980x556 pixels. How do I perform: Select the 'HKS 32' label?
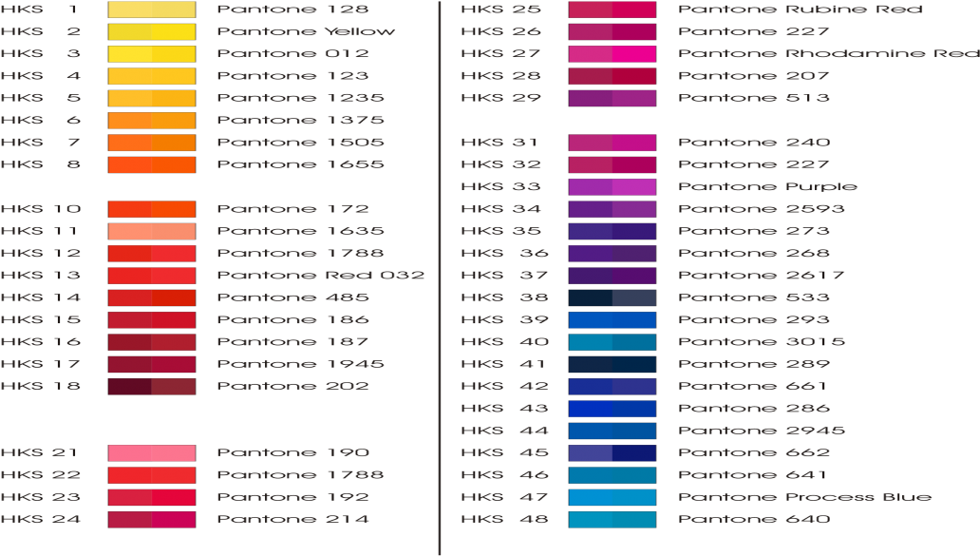(x=500, y=164)
